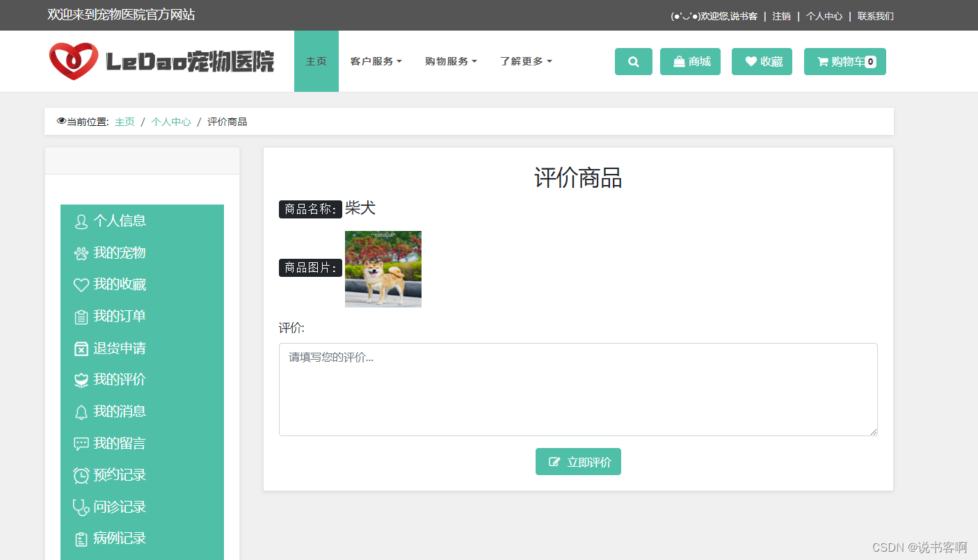Open 联系我们 in the top bar
The image size is (978, 560).
click(876, 15)
